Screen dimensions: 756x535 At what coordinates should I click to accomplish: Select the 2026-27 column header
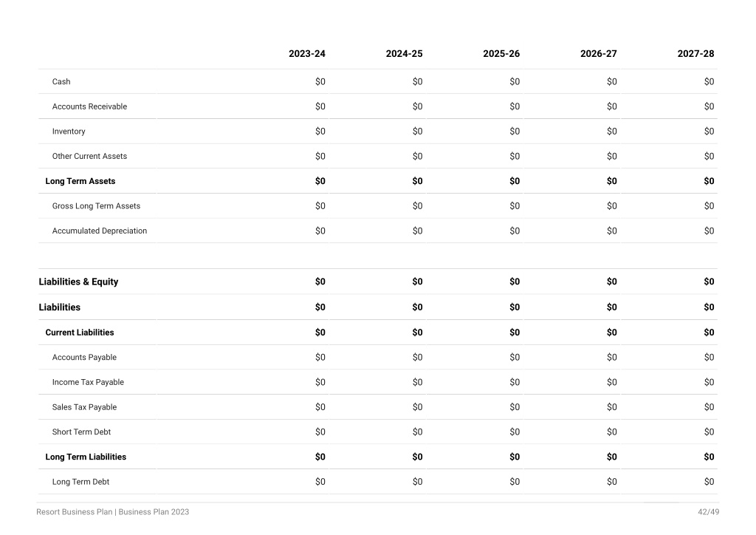point(598,53)
